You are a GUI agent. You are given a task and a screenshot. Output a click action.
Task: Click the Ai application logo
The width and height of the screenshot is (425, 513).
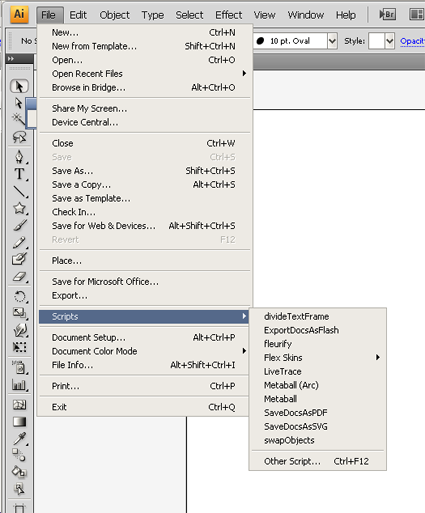pos(19,14)
